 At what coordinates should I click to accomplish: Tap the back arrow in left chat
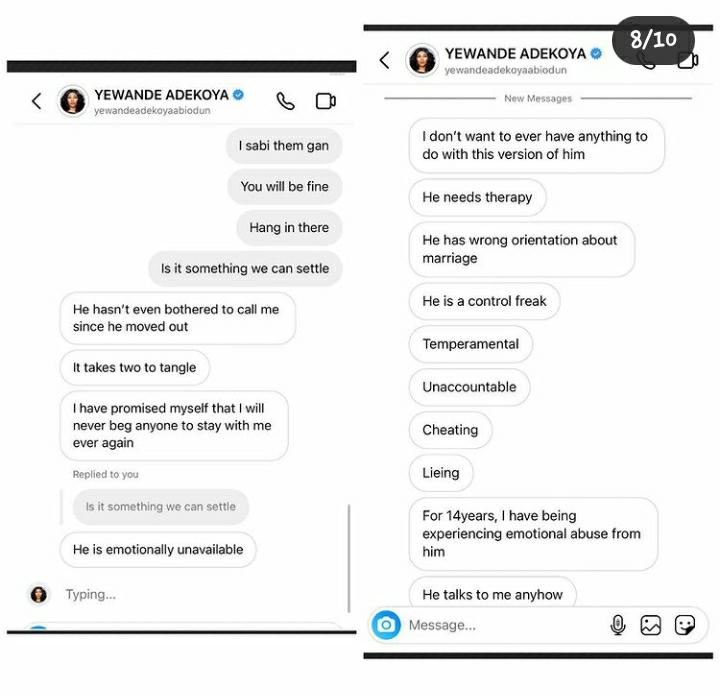(37, 101)
